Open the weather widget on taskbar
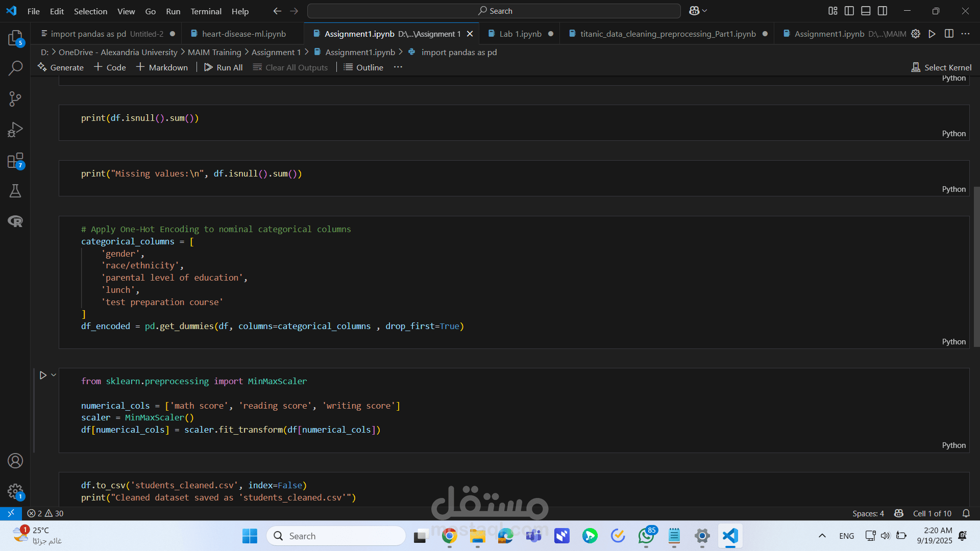980x551 pixels. (x=37, y=536)
